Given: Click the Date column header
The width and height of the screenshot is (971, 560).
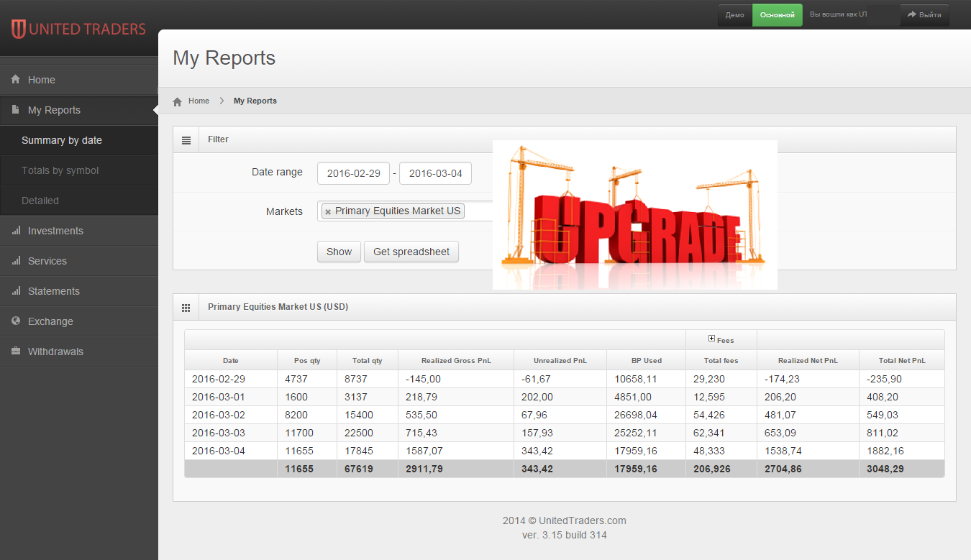Looking at the screenshot, I should tap(231, 360).
